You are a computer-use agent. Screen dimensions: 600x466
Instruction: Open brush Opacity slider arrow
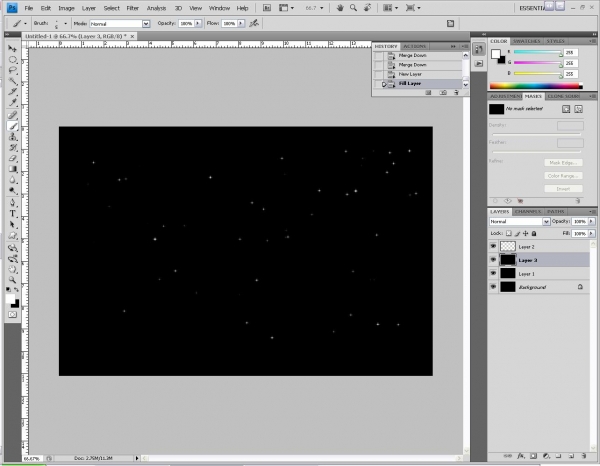198,23
